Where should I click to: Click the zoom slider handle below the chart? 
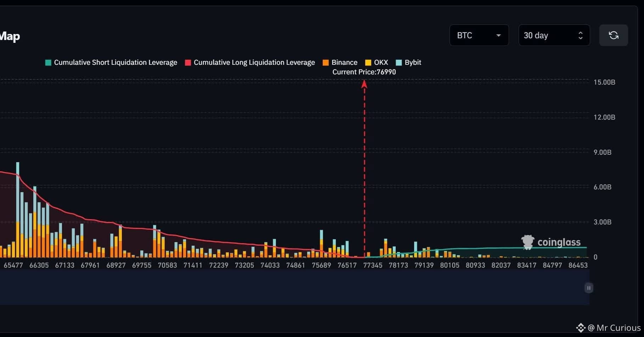[x=588, y=288]
